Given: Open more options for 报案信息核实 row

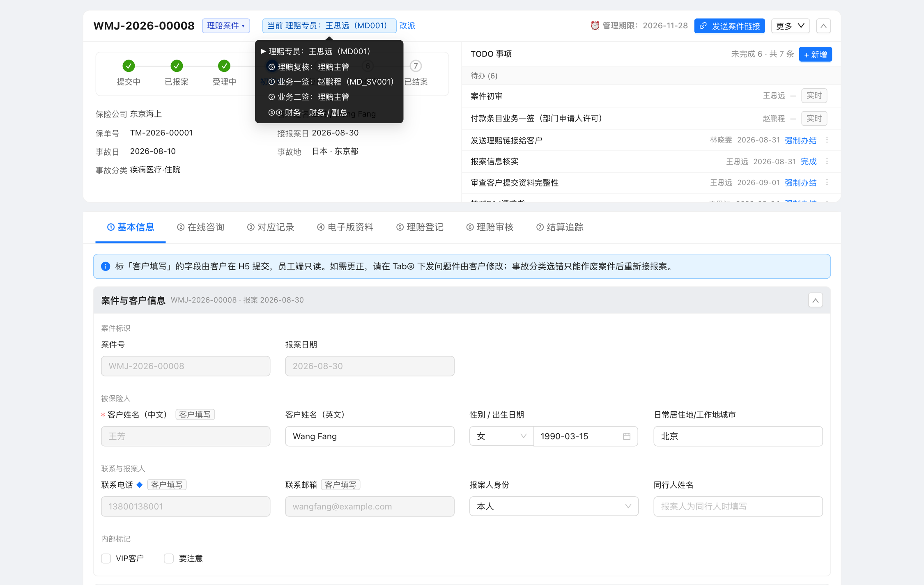Looking at the screenshot, I should click(x=827, y=162).
